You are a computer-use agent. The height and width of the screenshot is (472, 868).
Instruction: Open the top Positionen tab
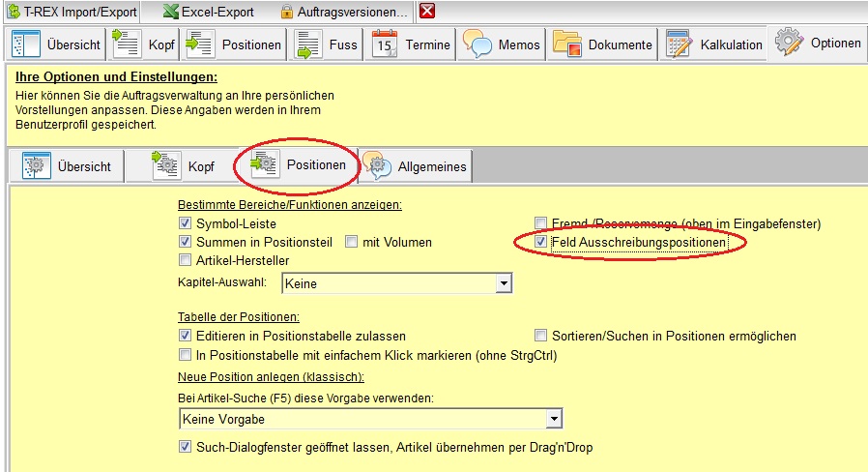point(233,44)
